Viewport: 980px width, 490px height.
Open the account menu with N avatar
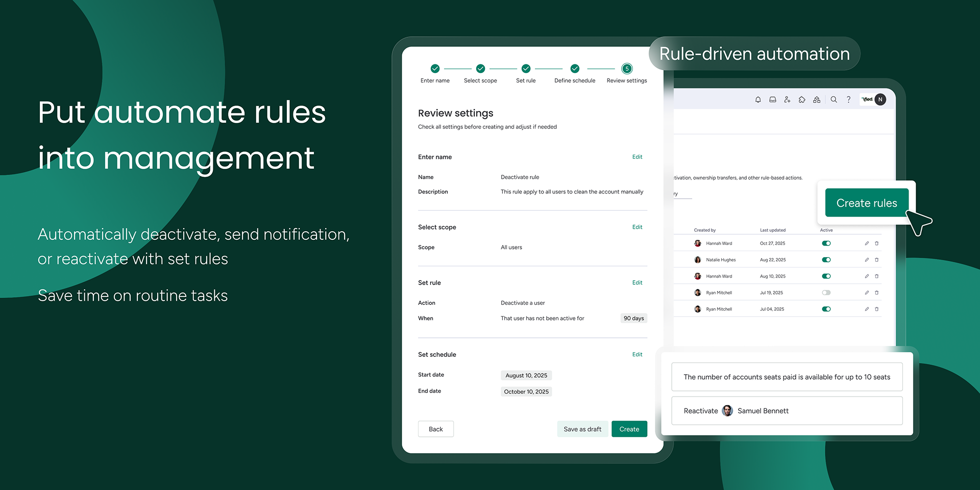880,100
